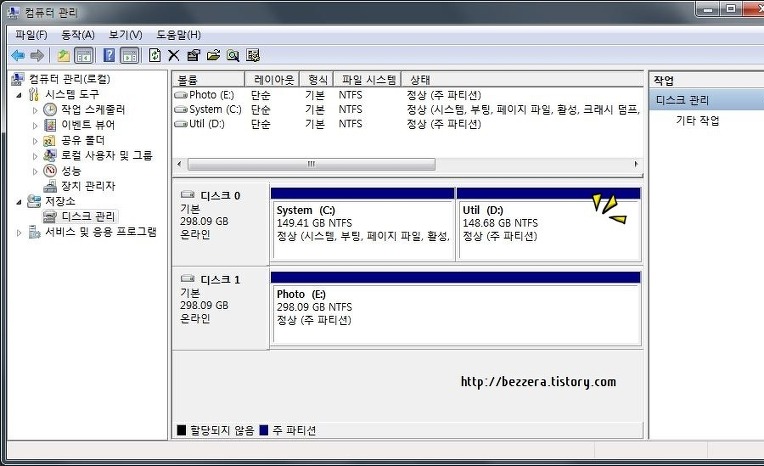
Task: Select 컴퓨터 관리(로컬) root node
Action: click(x=69, y=79)
